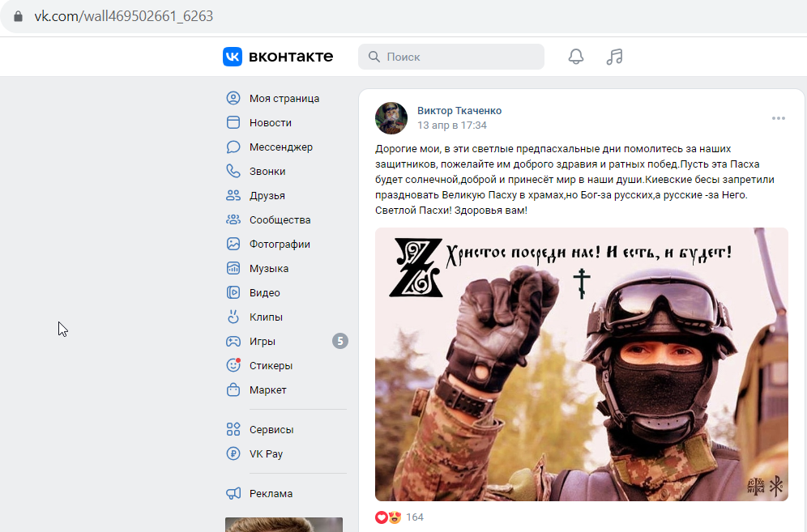Click the Новости feed icon
This screenshot has height=532, width=807.
point(233,122)
